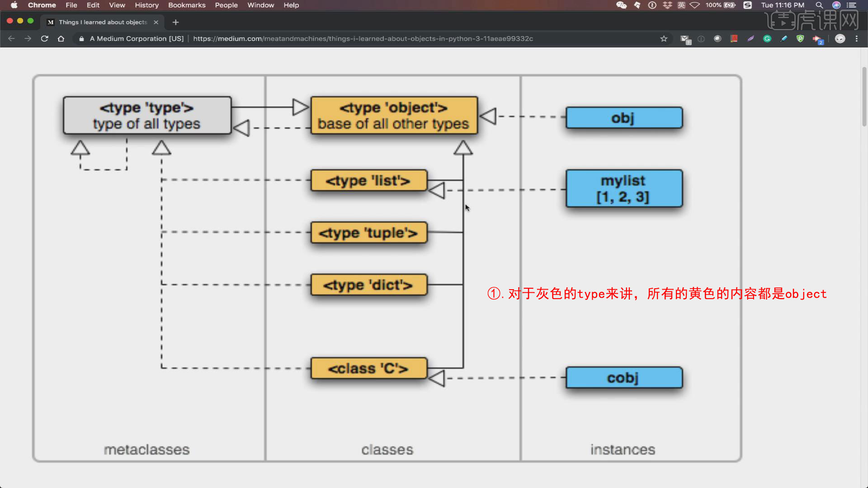Open the Chrome application menu
The height and width of the screenshot is (488, 868).
[42, 5]
